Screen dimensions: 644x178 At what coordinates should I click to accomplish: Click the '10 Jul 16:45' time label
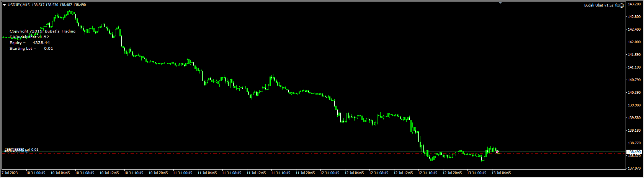pyautogui.click(x=134, y=173)
